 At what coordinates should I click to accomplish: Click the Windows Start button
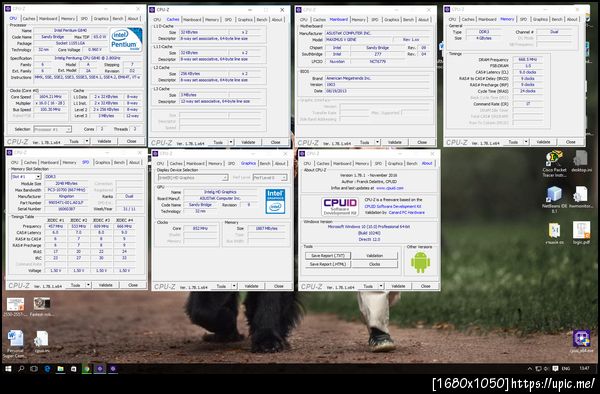tap(8, 369)
